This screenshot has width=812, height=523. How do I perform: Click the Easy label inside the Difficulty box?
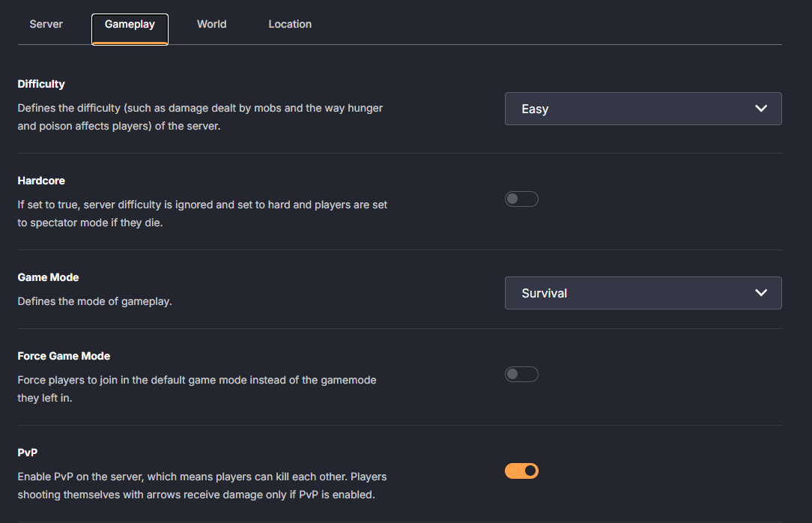click(x=535, y=109)
